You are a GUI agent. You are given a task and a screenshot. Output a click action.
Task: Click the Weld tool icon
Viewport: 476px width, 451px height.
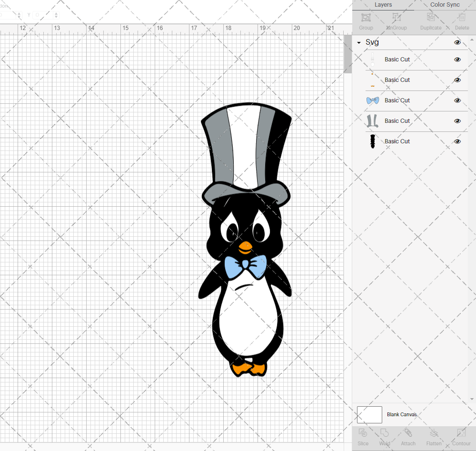pos(384,433)
